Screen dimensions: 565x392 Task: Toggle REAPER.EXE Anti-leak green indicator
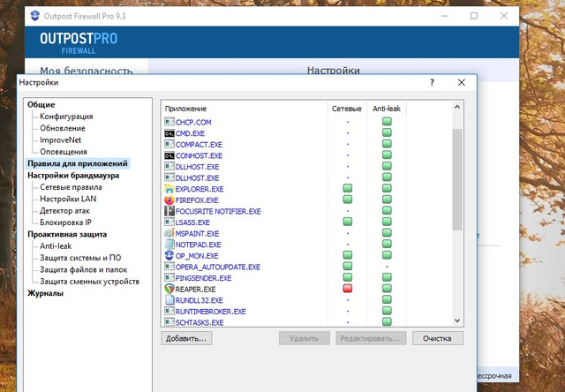pos(387,289)
